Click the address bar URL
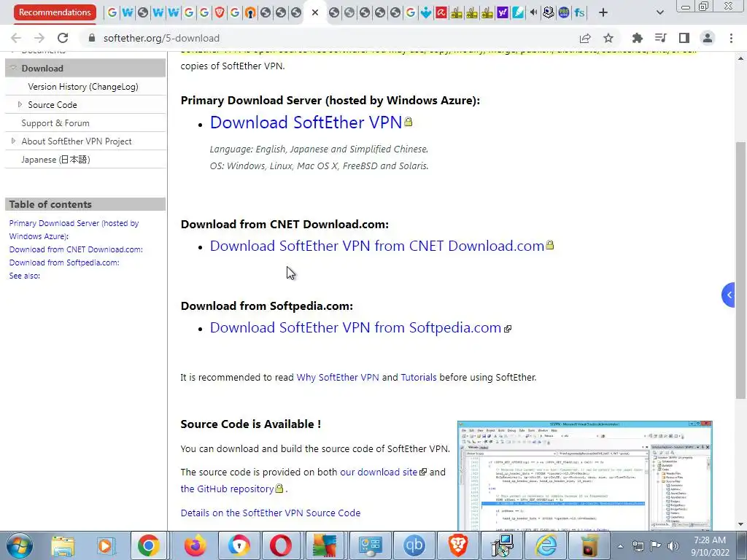The image size is (747, 560). [x=161, y=38]
